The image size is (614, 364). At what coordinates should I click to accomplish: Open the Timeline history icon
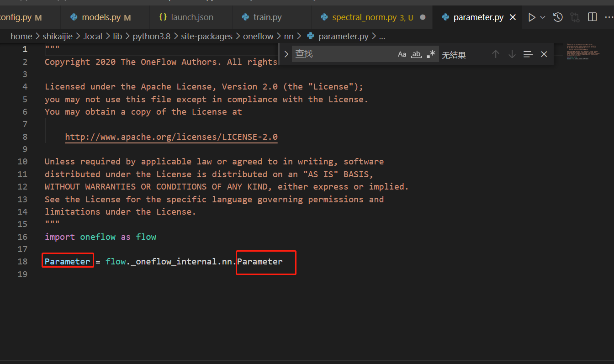(558, 17)
